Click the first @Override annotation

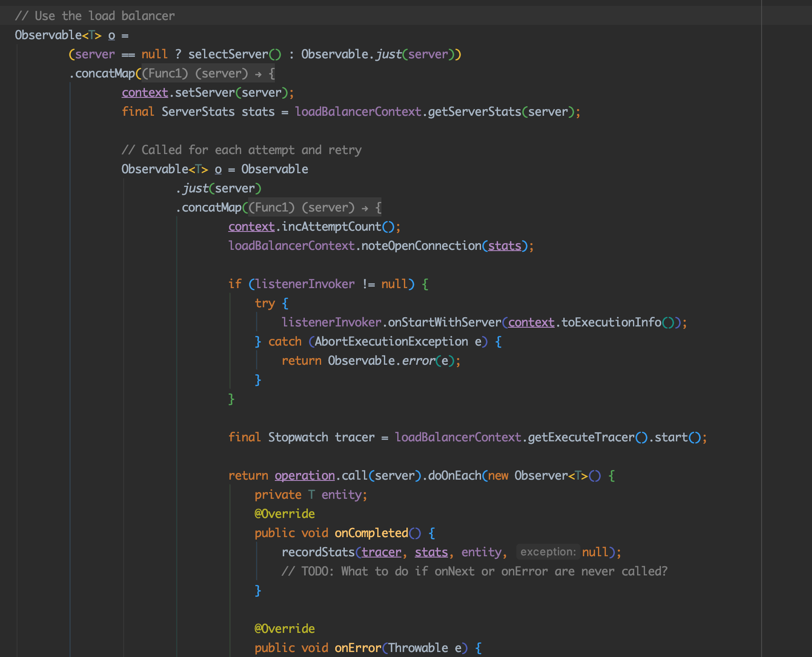(x=284, y=514)
